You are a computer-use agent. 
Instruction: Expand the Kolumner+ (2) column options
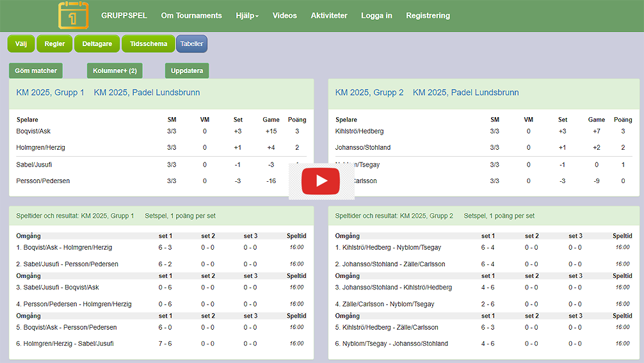pos(115,70)
